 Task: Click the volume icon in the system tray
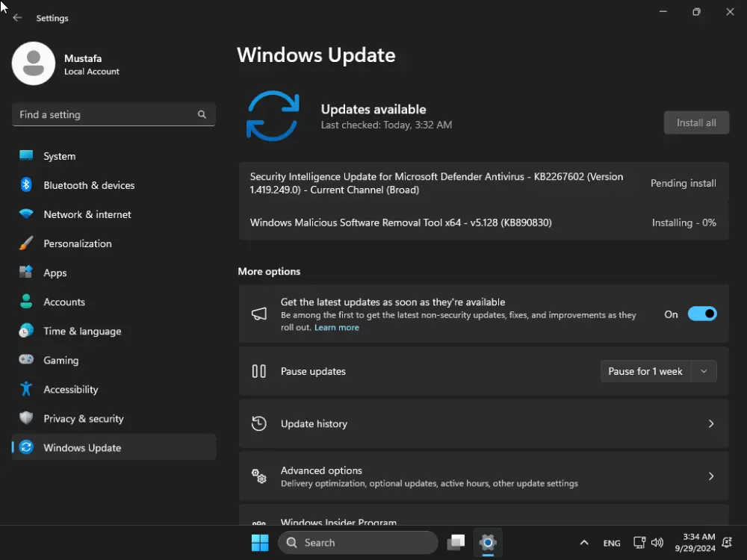click(657, 542)
